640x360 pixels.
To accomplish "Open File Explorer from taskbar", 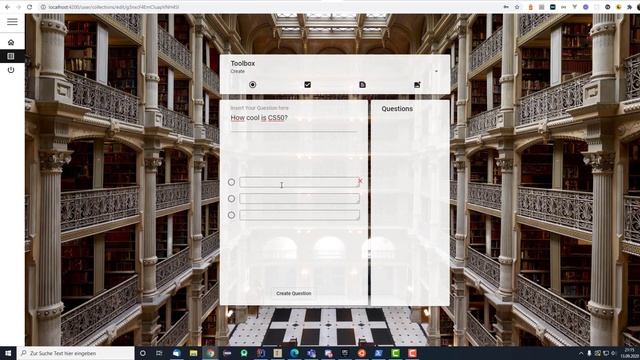I will [193, 353].
